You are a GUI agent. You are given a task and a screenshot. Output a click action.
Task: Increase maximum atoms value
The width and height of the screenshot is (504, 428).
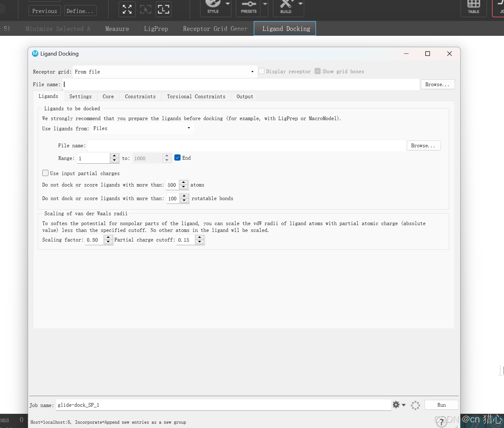coord(184,182)
